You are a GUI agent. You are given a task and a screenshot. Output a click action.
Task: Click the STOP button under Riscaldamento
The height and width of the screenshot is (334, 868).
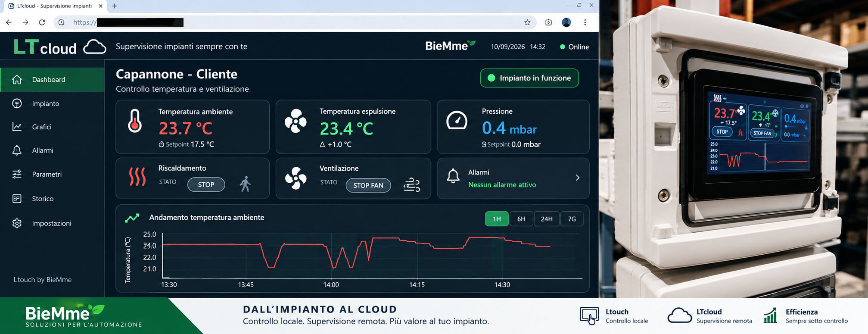206,184
